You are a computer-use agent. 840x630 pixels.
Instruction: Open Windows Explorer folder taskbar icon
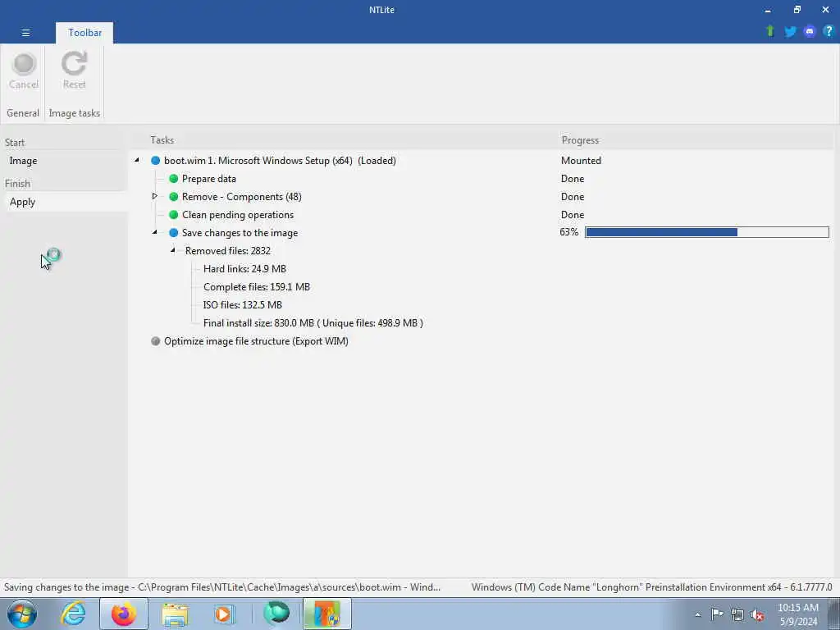pos(175,614)
